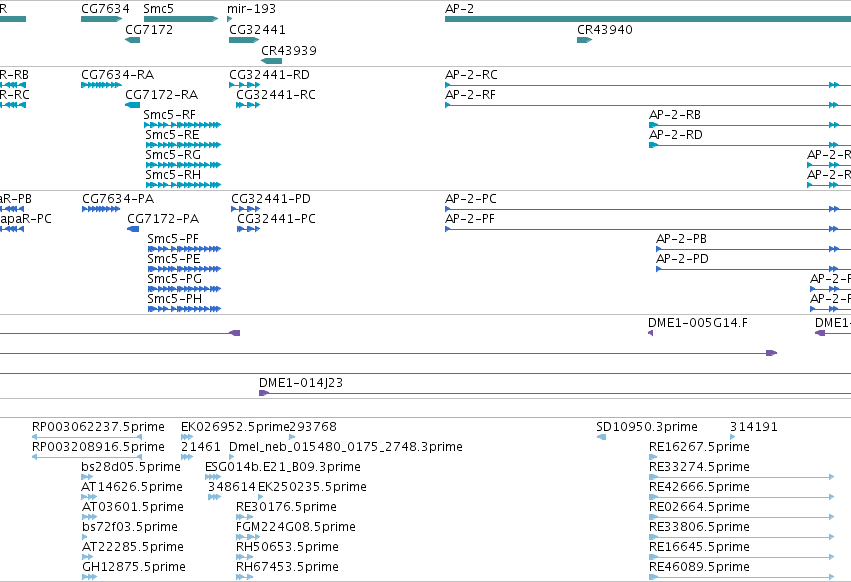Select EST RE33274.5prime
This screenshot has width=851, height=582.
pyautogui.click(x=699, y=467)
